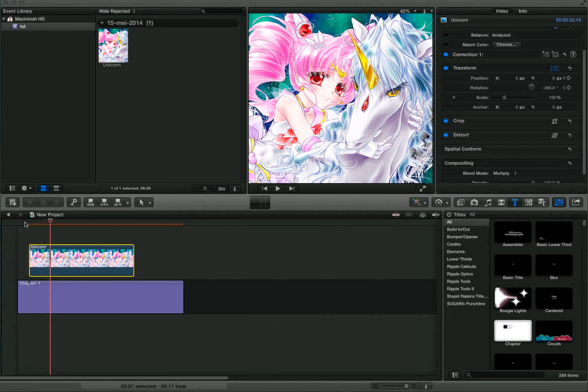The height and width of the screenshot is (392, 588).
Task: Open the Titles browser
Action: point(513,202)
